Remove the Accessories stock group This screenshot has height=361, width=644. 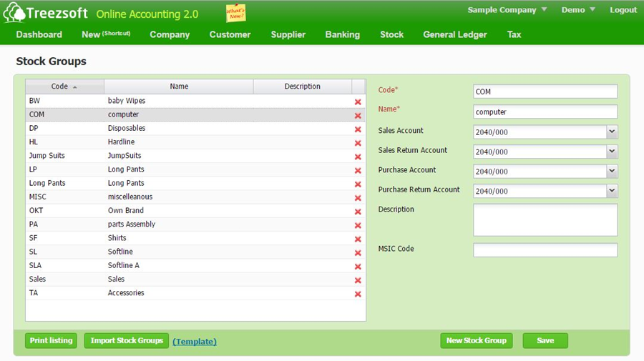pyautogui.click(x=358, y=294)
